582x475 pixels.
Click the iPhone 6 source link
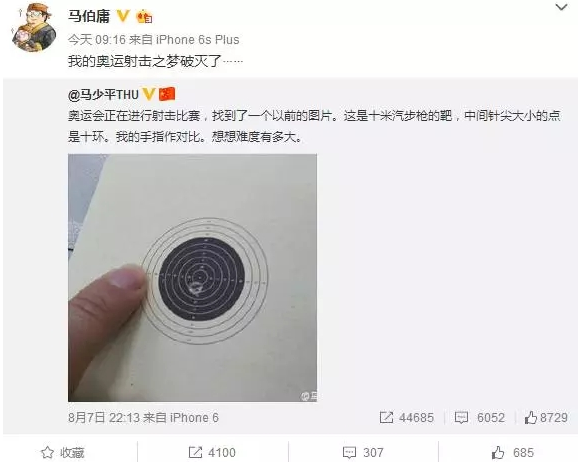194,417
